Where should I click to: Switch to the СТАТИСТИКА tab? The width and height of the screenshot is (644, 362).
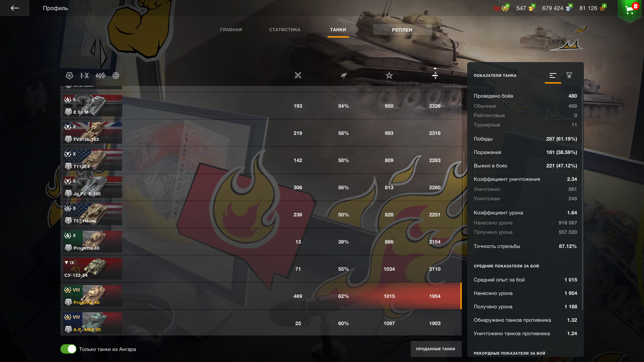(x=285, y=30)
